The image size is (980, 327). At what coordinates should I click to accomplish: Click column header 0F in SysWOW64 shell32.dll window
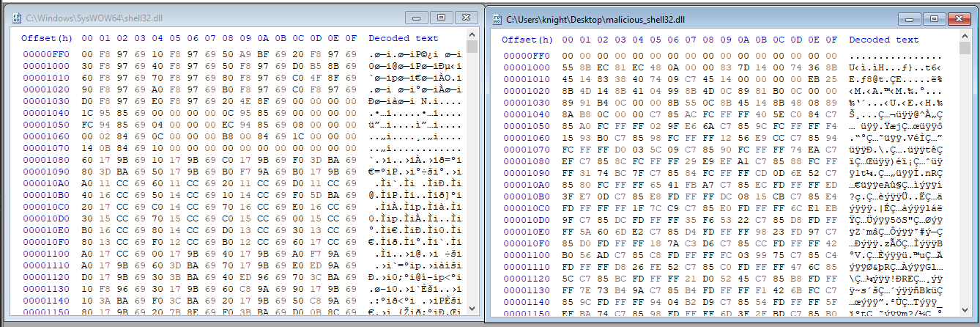351,38
